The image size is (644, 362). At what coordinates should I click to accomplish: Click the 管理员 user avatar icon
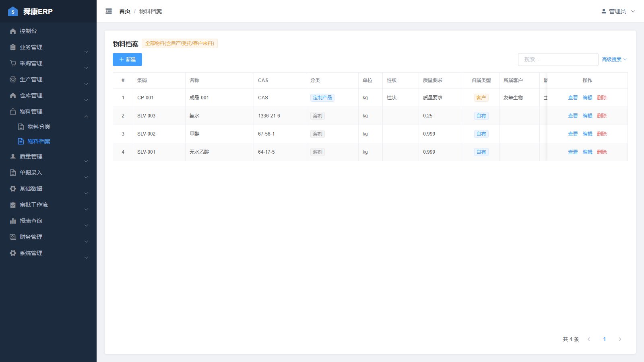604,11
